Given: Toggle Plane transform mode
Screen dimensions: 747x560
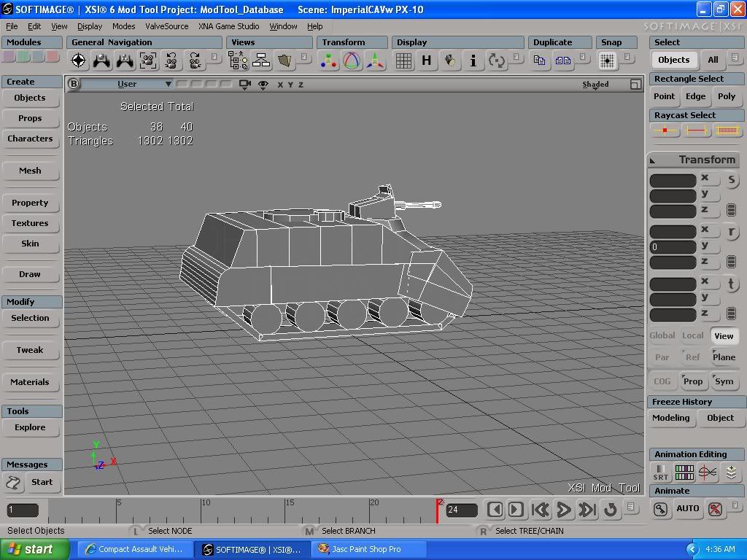Looking at the screenshot, I should point(724,357).
